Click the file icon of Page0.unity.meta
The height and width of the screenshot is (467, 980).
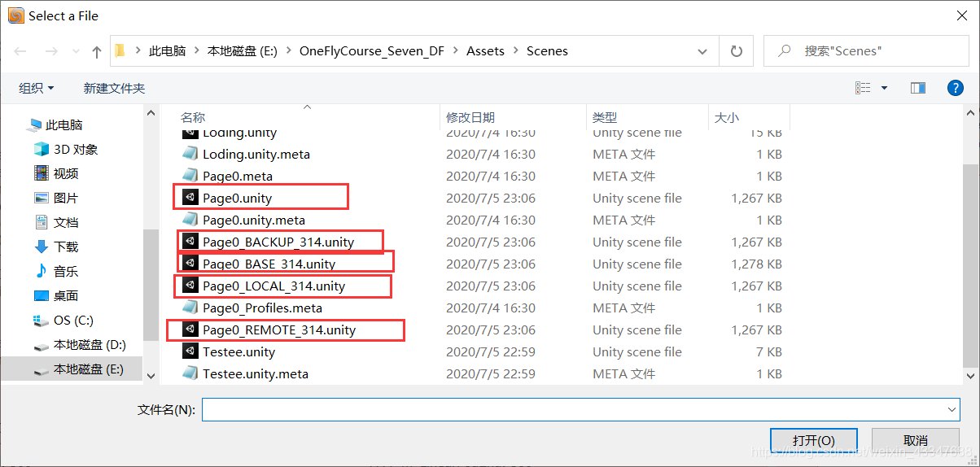pos(190,220)
